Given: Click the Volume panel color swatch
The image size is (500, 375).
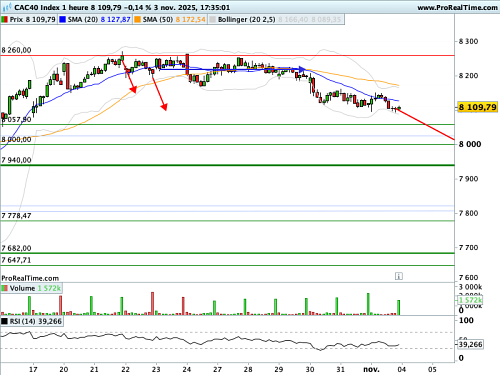Looking at the screenshot, I should pos(4,288).
